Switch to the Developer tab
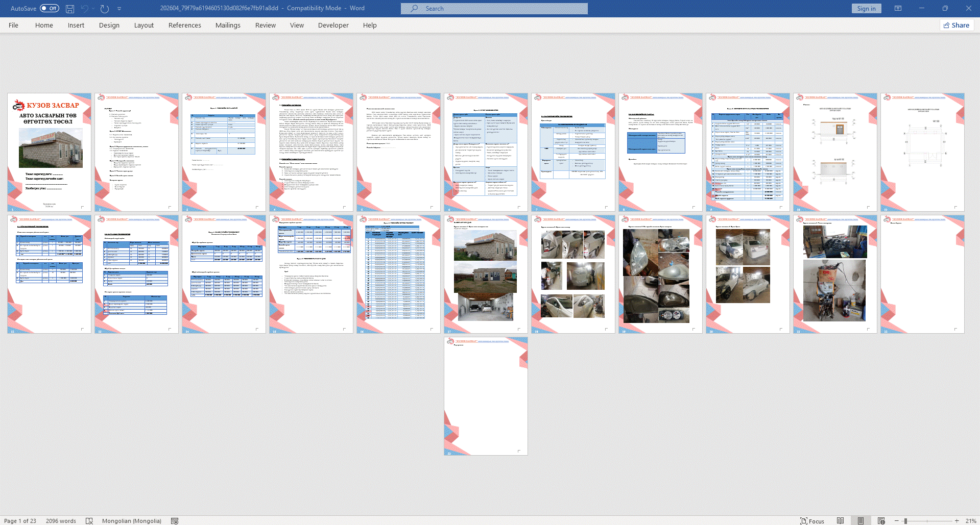980x525 pixels. click(x=333, y=26)
